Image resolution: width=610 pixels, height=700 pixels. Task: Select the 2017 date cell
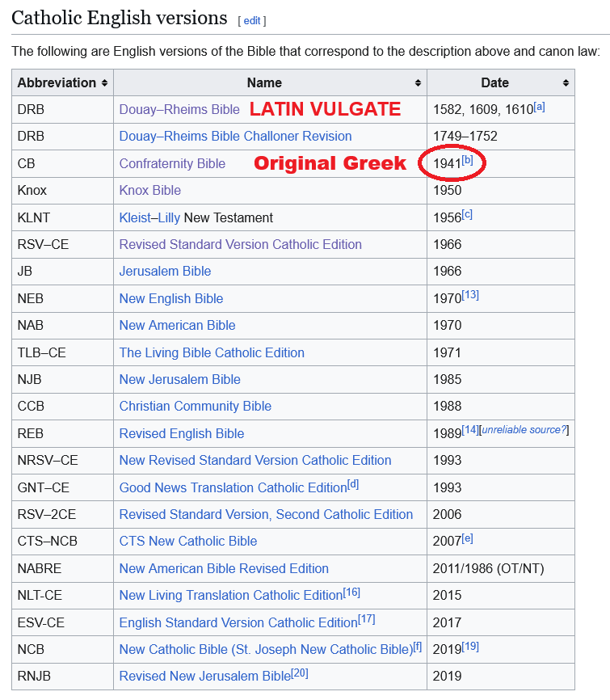501,622
